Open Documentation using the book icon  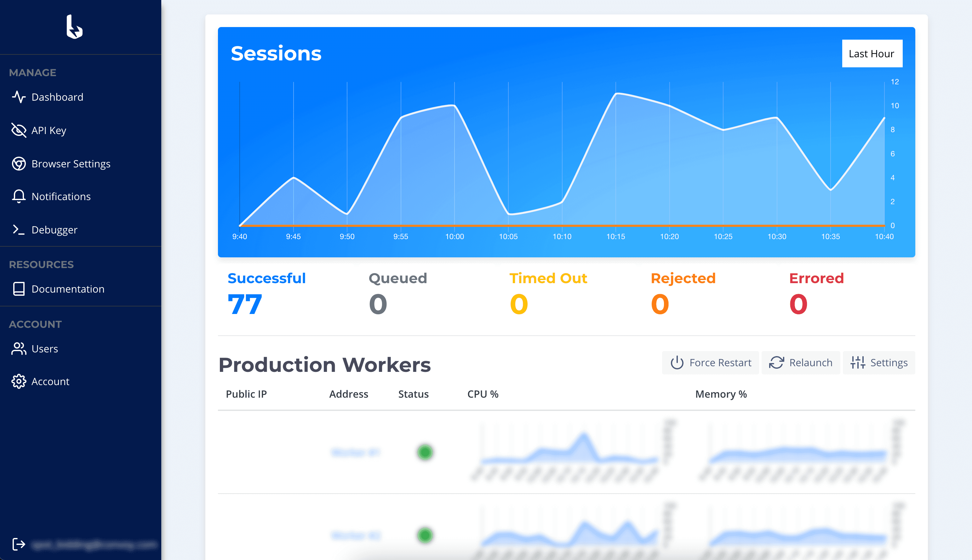coord(19,289)
